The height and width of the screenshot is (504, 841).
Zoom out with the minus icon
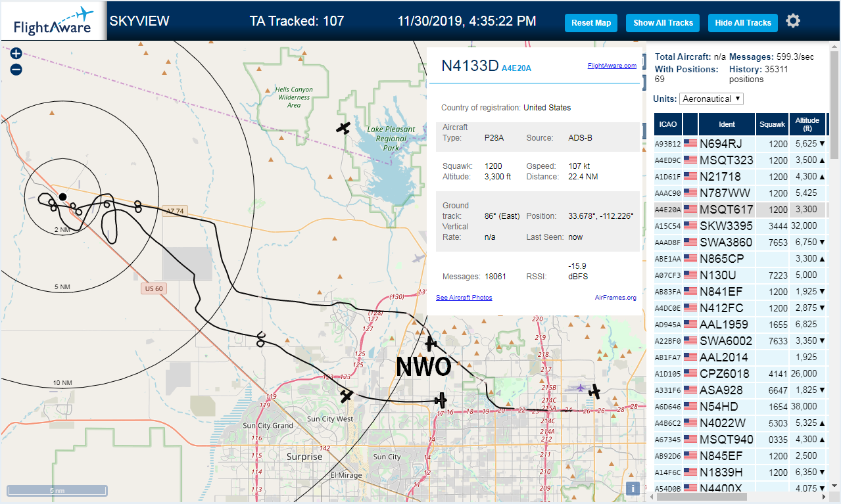16,69
